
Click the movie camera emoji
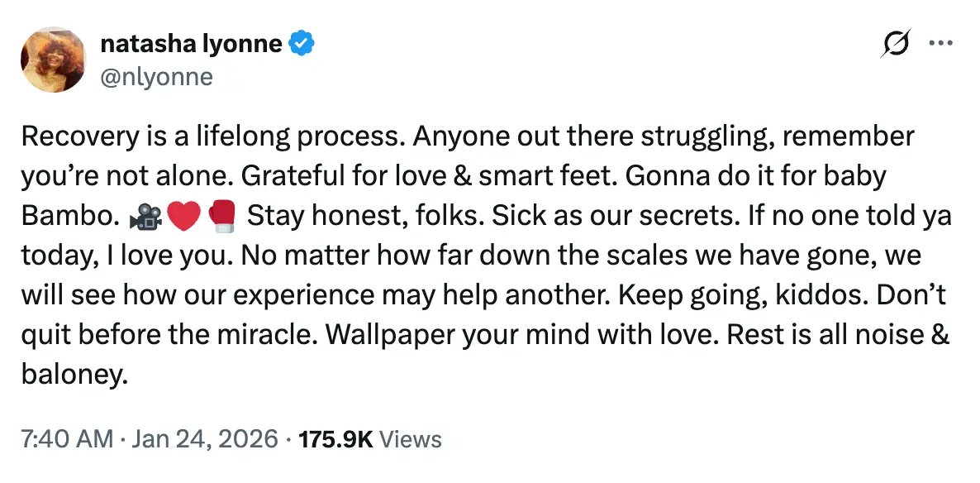(143, 215)
